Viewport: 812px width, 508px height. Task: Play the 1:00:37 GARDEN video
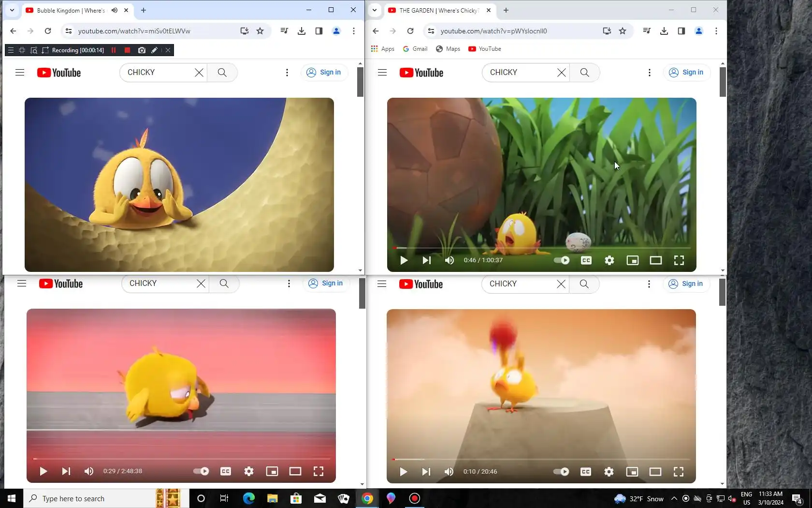coord(404,260)
